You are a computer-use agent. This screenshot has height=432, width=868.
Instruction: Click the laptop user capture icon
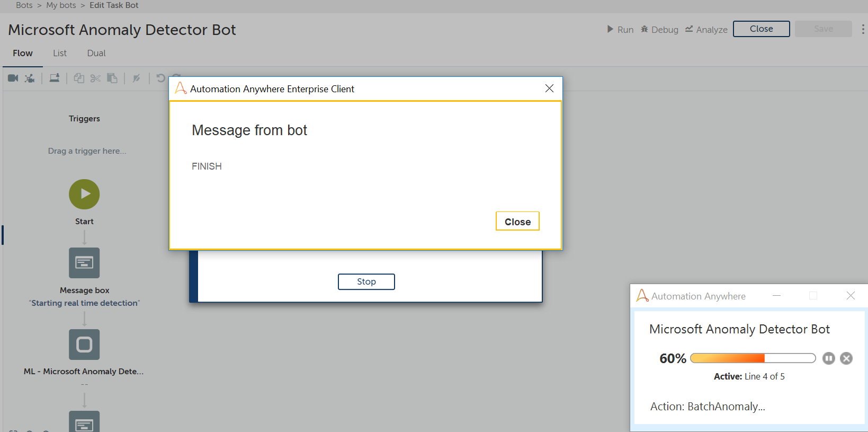pos(54,78)
